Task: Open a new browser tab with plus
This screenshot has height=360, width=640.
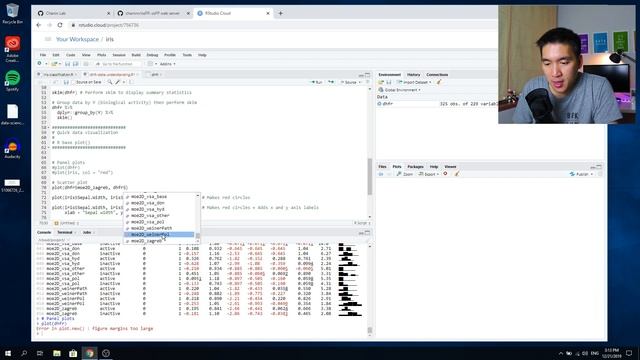Action: pyautogui.click(x=280, y=13)
